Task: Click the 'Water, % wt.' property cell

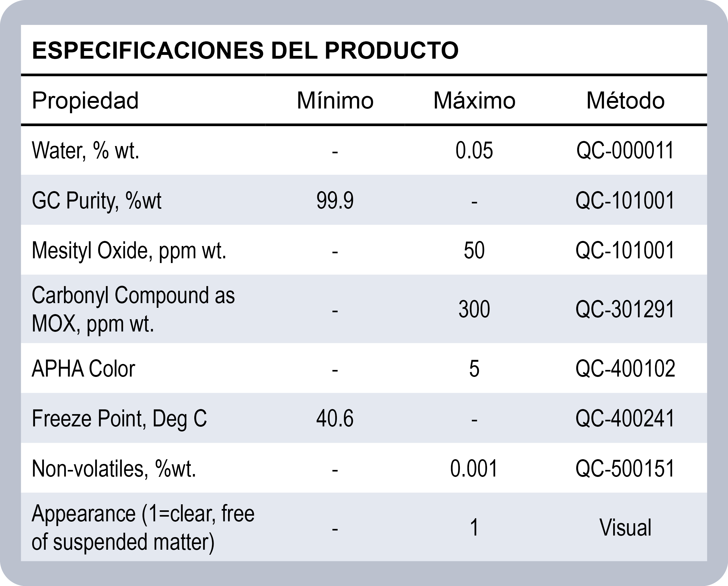Action: tap(85, 150)
